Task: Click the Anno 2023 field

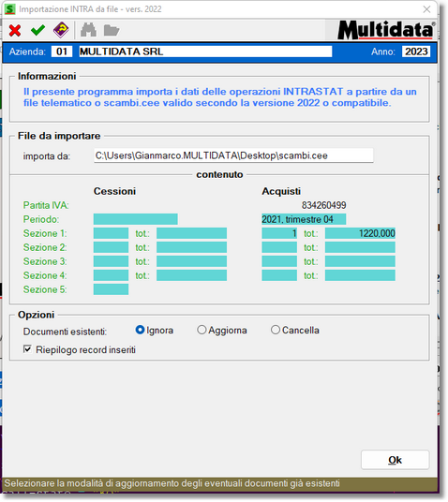Action: point(416,52)
